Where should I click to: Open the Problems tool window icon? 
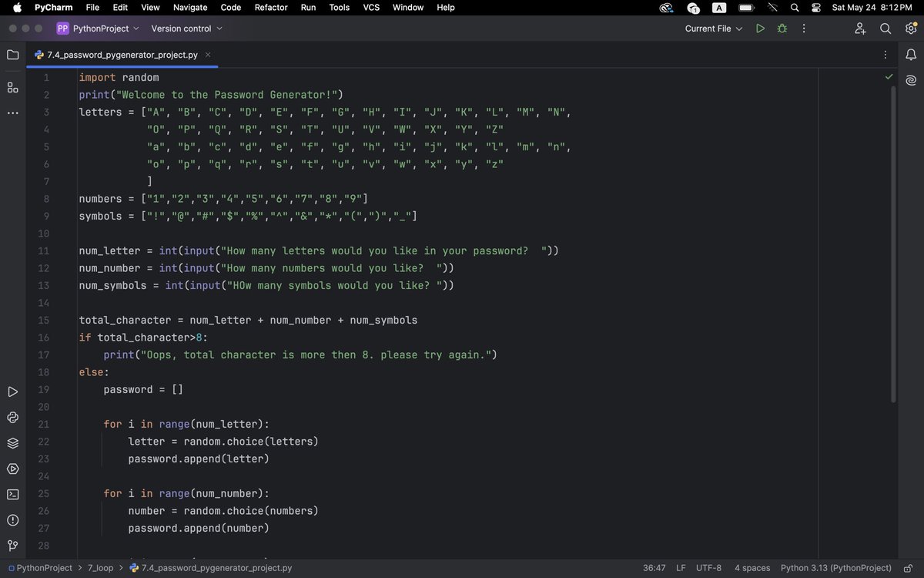pyautogui.click(x=12, y=520)
